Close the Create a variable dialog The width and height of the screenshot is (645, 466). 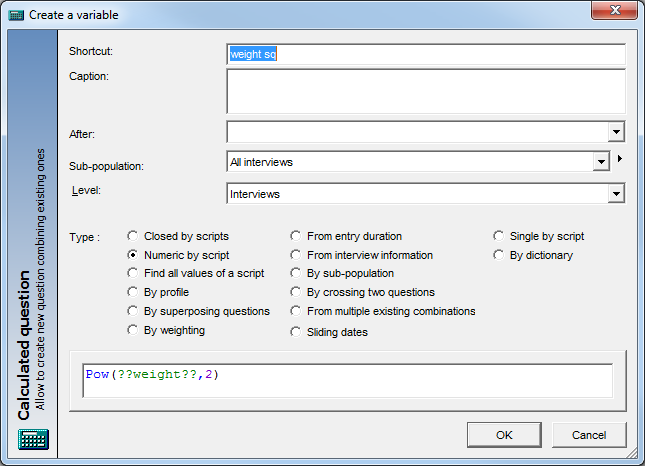614,10
